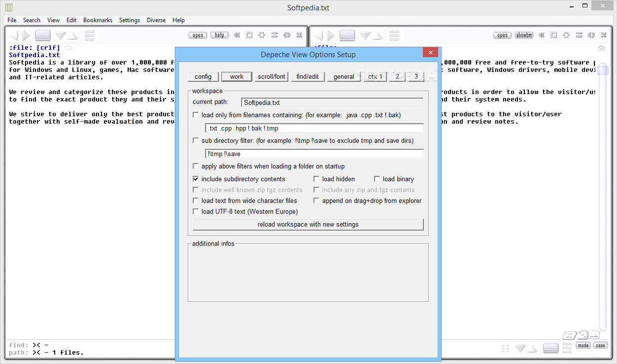This screenshot has width=617, height=364.
Task: Close the left pane with its X icon
Action: [299, 35]
